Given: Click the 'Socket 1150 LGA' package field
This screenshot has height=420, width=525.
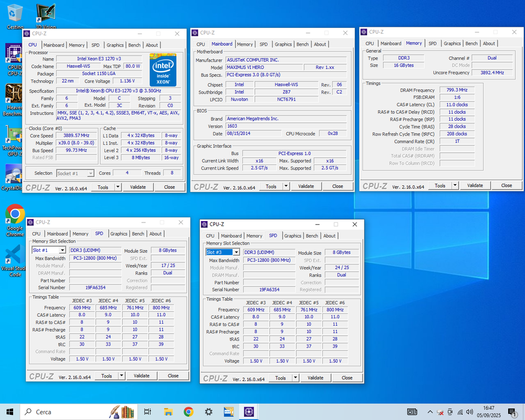Looking at the screenshot, I should 99,73.
